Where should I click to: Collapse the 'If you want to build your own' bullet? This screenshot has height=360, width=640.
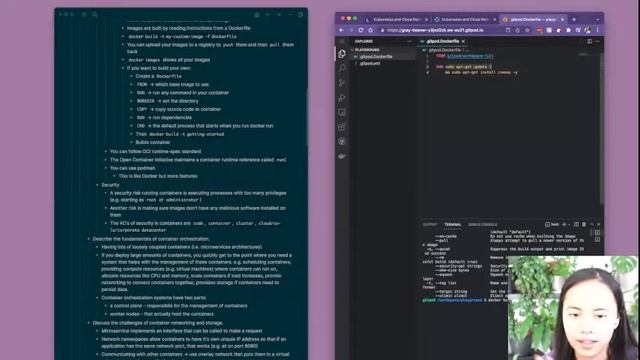(x=123, y=68)
